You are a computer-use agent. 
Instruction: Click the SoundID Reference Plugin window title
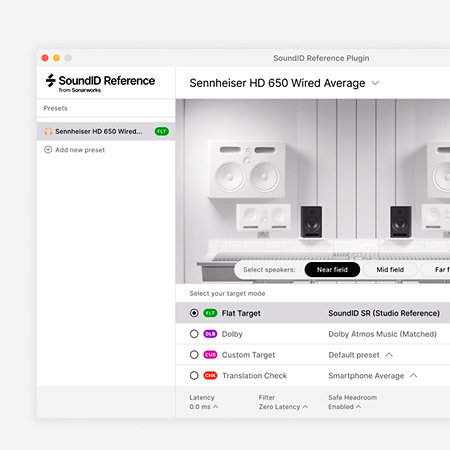click(321, 58)
